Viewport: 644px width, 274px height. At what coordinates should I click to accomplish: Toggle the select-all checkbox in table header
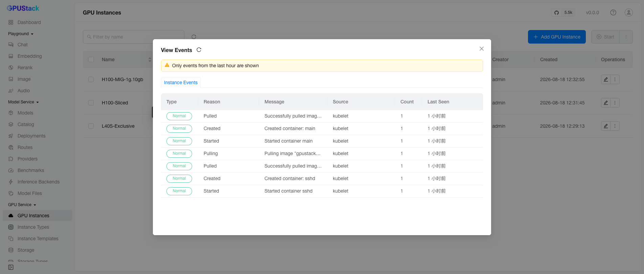pyautogui.click(x=91, y=59)
